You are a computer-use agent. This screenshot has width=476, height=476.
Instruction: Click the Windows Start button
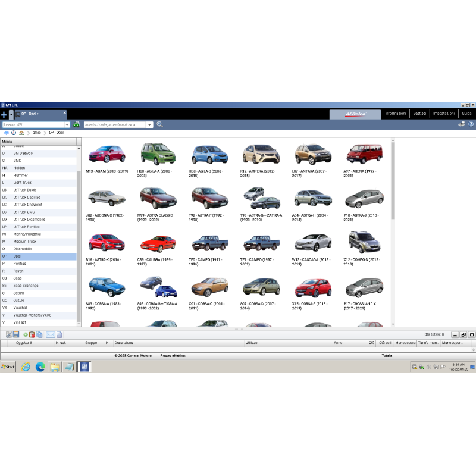(8, 367)
